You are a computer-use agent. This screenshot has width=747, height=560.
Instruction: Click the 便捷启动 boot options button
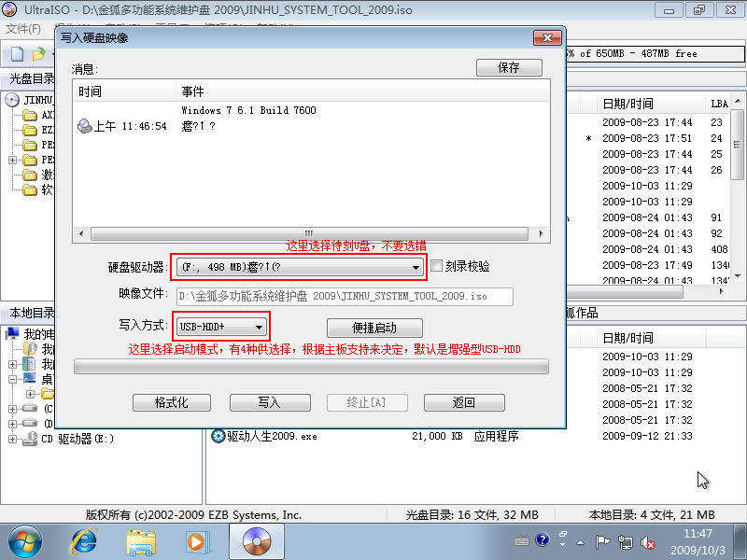click(x=373, y=328)
